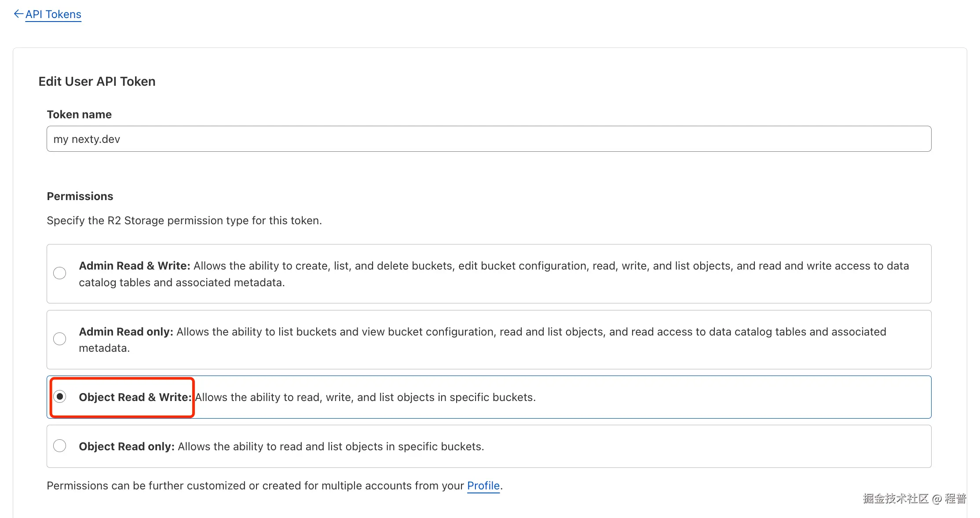Open the Profile link
Screen dimensions: 980x518
tap(483, 485)
